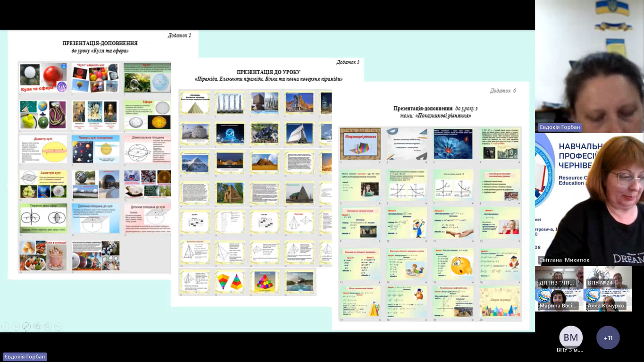
Task: Select the ВПУ №24 participant video tile
Action: point(608,277)
